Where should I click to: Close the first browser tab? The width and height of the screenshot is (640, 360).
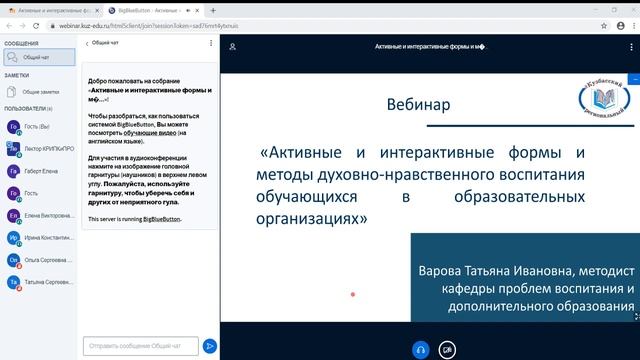click(97, 11)
